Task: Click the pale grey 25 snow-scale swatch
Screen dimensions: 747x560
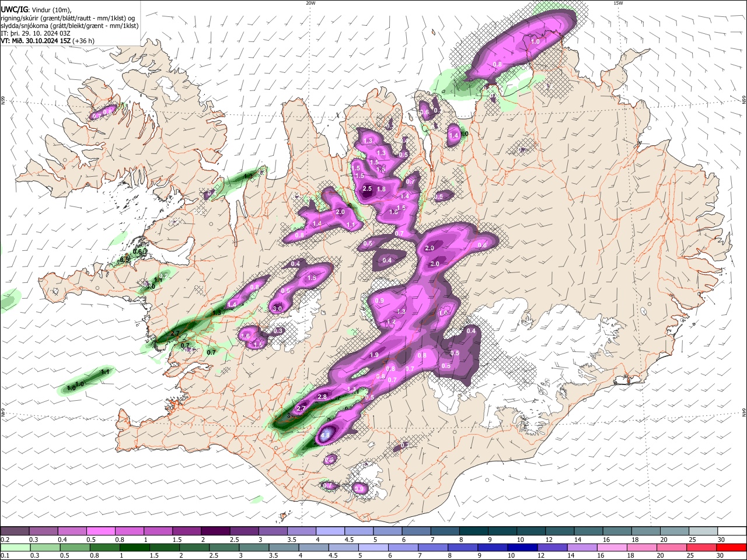Action: [x=703, y=531]
